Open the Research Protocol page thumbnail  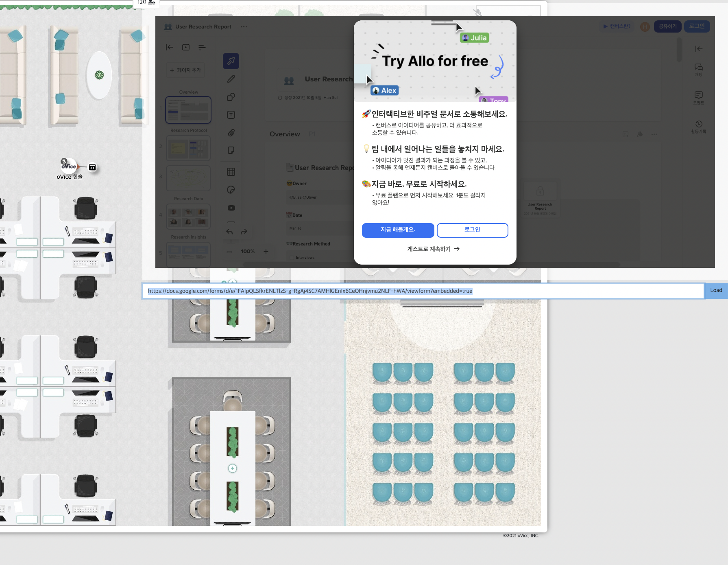[188, 148]
